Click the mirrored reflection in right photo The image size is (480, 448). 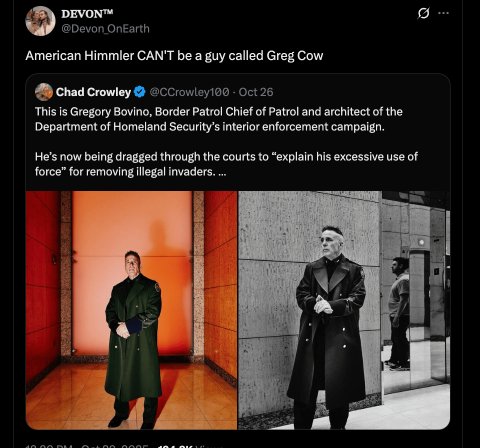pos(399,312)
